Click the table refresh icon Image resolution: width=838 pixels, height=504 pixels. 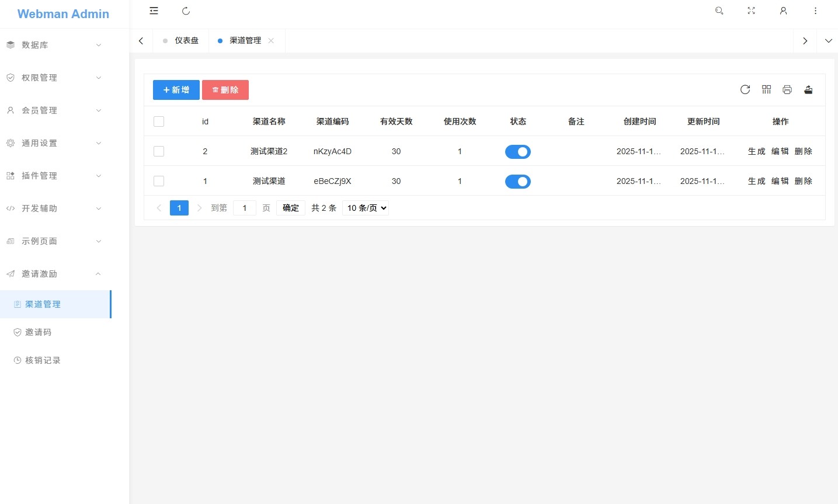[x=745, y=89]
